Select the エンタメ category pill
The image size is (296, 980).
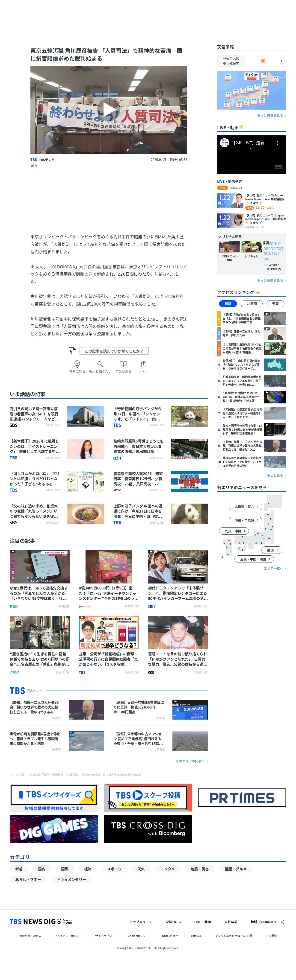click(168, 869)
